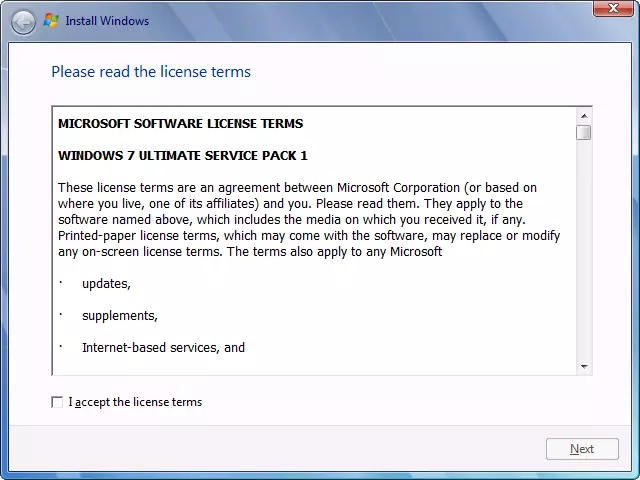The width and height of the screenshot is (640, 480).
Task: Click the 'supplements,' bullet item
Action: point(120,316)
